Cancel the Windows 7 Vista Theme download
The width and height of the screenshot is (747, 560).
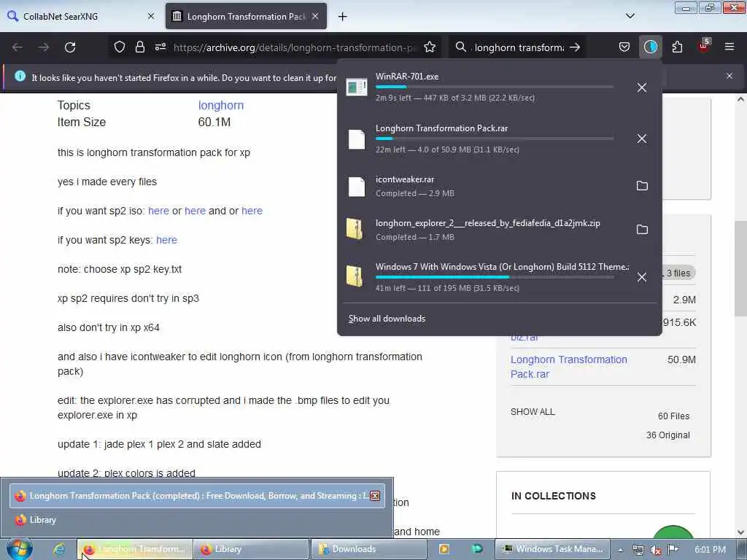(642, 277)
